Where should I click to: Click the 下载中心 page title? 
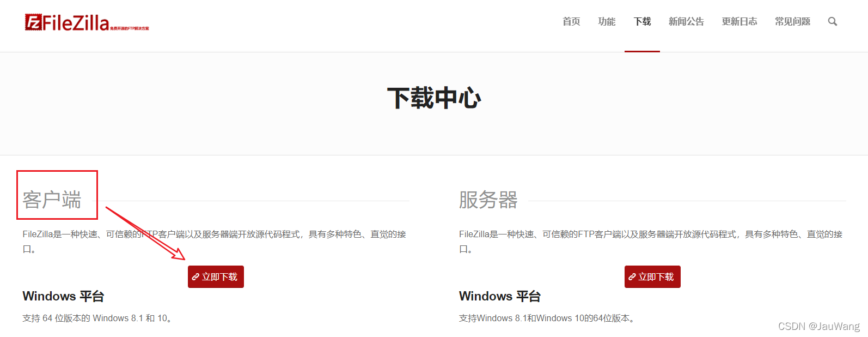[434, 98]
